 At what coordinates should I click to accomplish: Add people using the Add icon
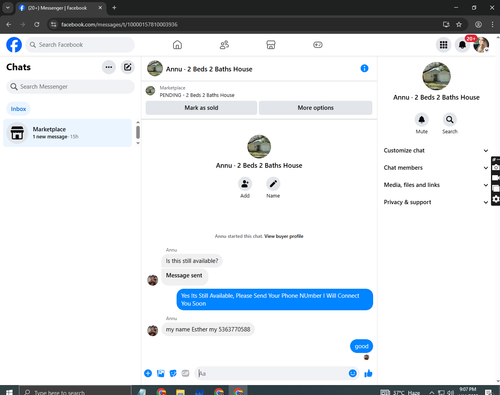point(245,184)
